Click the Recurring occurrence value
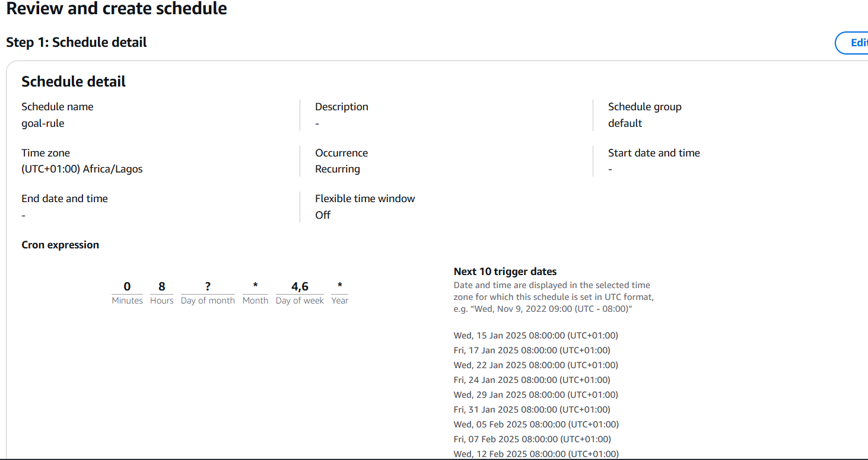This screenshot has height=460, width=868. (x=338, y=169)
